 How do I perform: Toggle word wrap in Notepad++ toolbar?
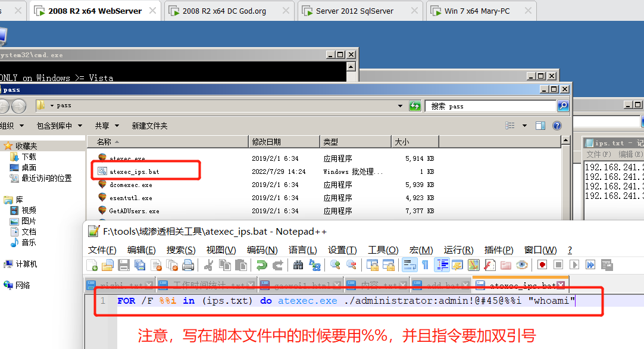[409, 265]
